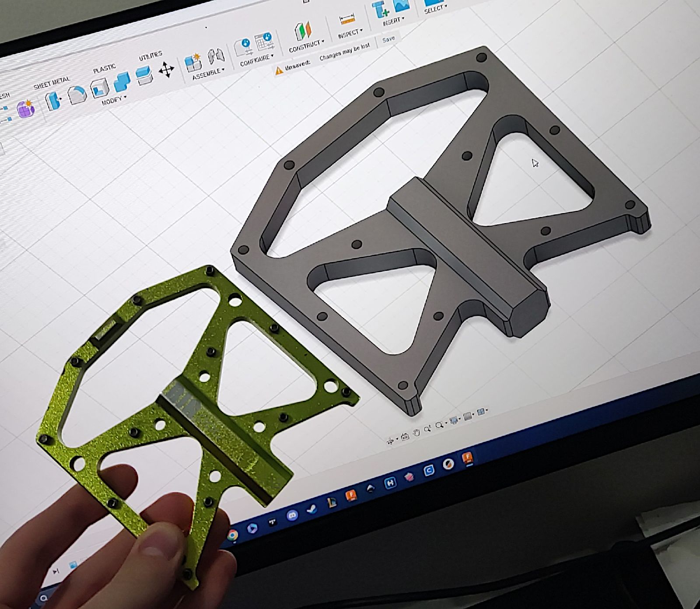Click the New Component icon in Assemble
Image resolution: width=700 pixels, height=609 pixels.
(x=193, y=62)
